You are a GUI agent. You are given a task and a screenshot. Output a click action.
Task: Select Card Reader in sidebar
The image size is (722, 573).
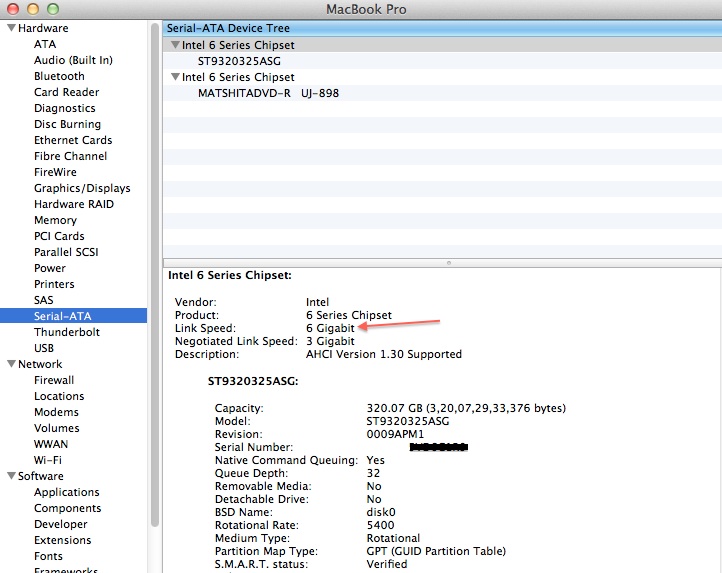67,92
